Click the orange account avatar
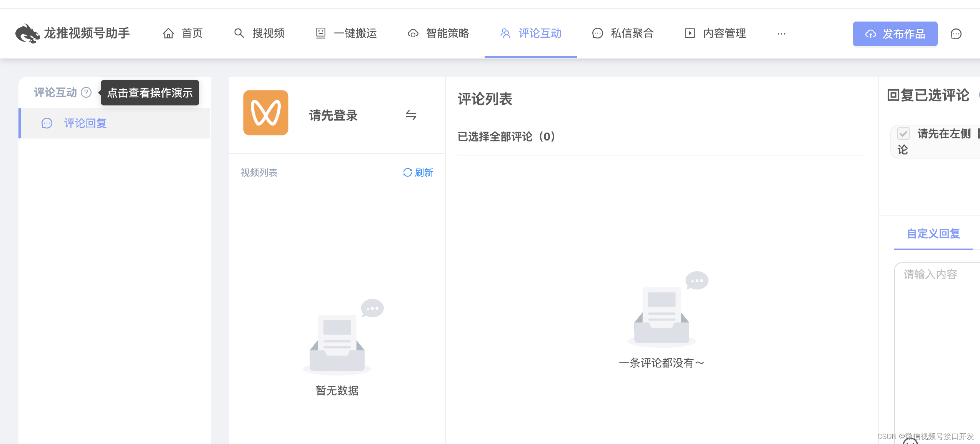Image resolution: width=980 pixels, height=444 pixels. pyautogui.click(x=265, y=113)
